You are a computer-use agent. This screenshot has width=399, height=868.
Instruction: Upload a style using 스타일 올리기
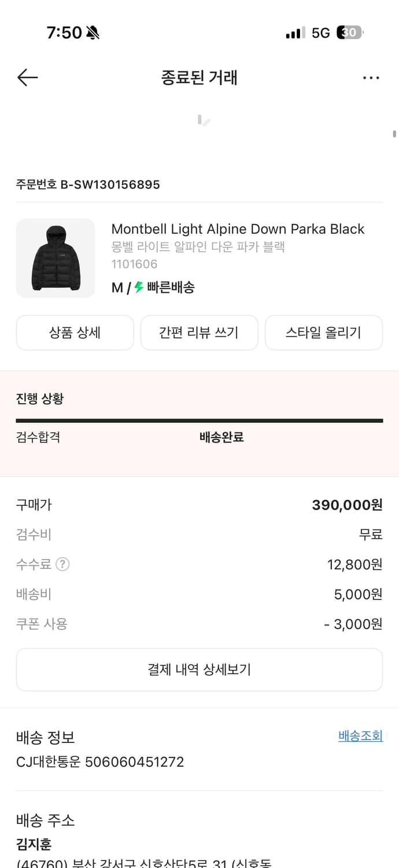(324, 333)
